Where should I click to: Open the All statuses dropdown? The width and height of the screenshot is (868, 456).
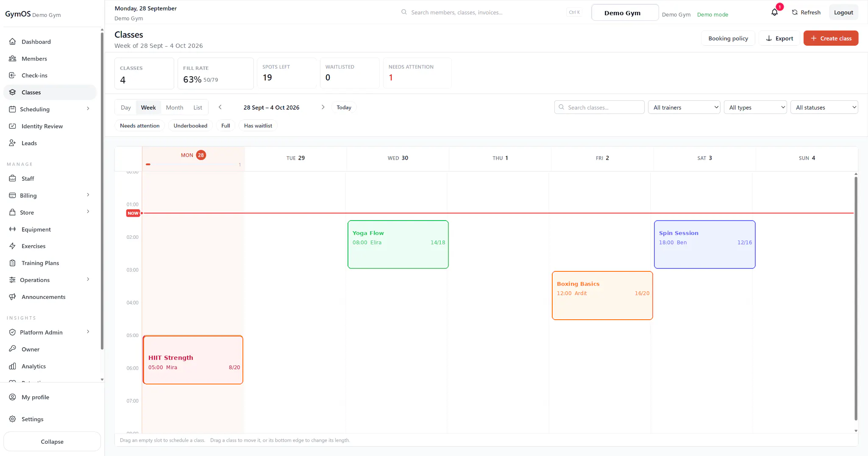(824, 108)
